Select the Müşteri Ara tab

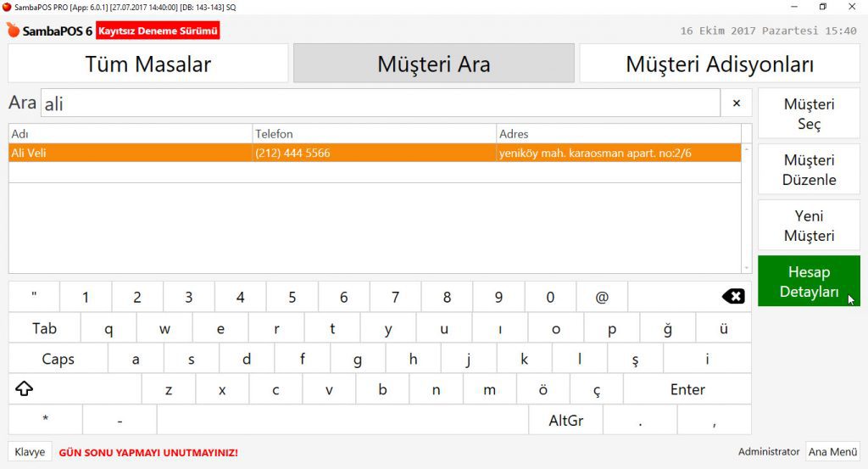click(433, 64)
